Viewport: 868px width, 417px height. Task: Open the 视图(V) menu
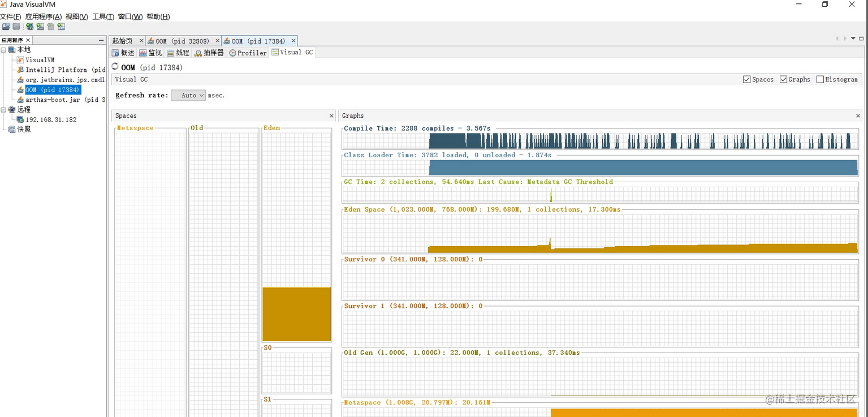tap(77, 17)
